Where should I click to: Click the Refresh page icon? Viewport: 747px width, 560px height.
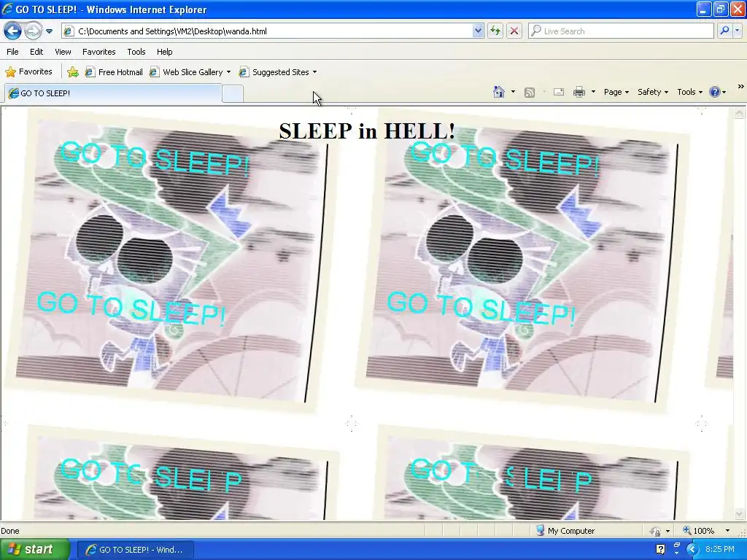pyautogui.click(x=495, y=31)
